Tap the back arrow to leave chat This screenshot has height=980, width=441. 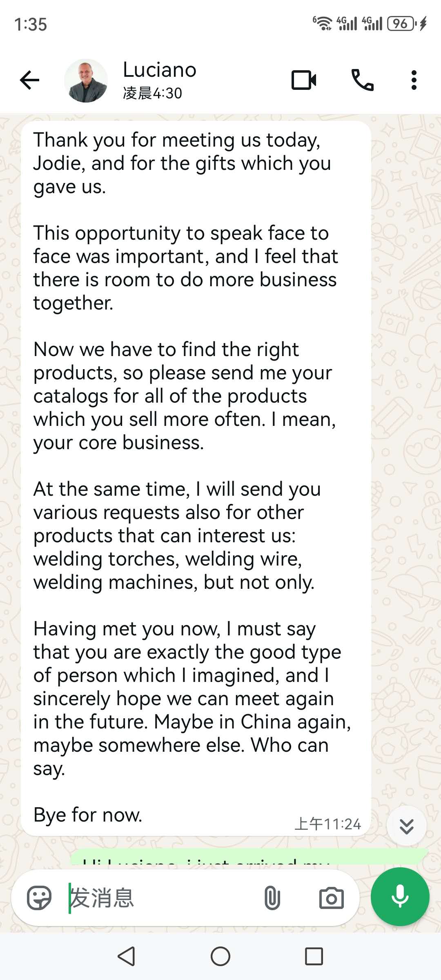pyautogui.click(x=29, y=80)
